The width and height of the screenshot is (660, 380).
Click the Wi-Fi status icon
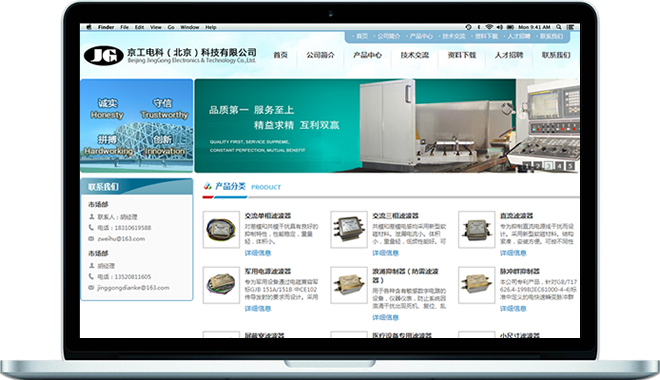pyautogui.click(x=489, y=27)
